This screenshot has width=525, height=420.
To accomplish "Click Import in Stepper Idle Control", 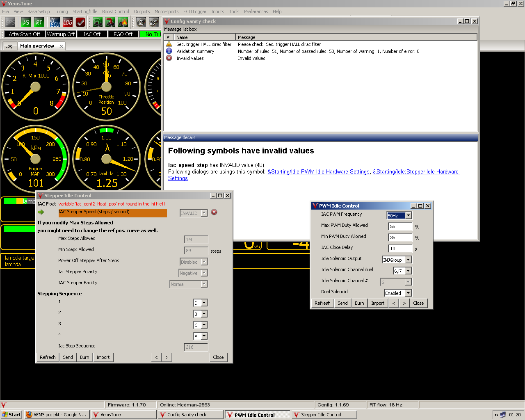I will coord(103,357).
